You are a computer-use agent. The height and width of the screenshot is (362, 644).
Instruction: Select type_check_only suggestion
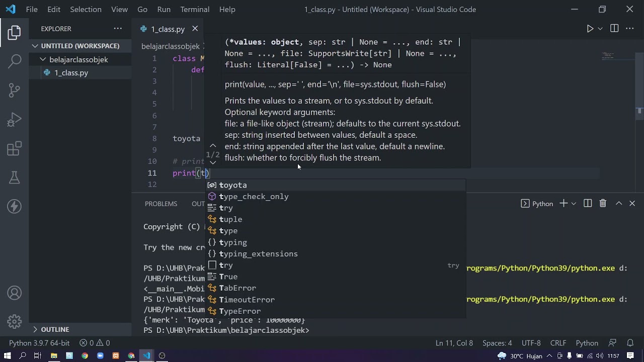[x=336, y=197]
